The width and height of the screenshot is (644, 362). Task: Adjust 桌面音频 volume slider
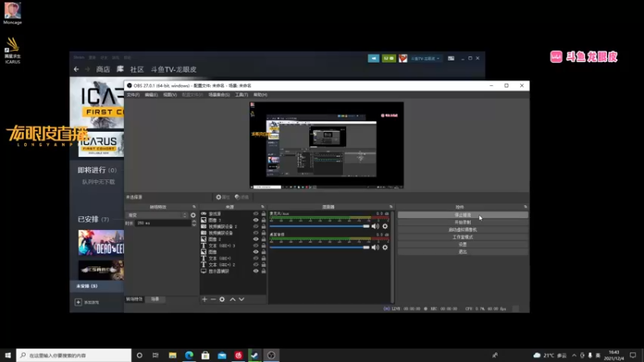point(320,247)
